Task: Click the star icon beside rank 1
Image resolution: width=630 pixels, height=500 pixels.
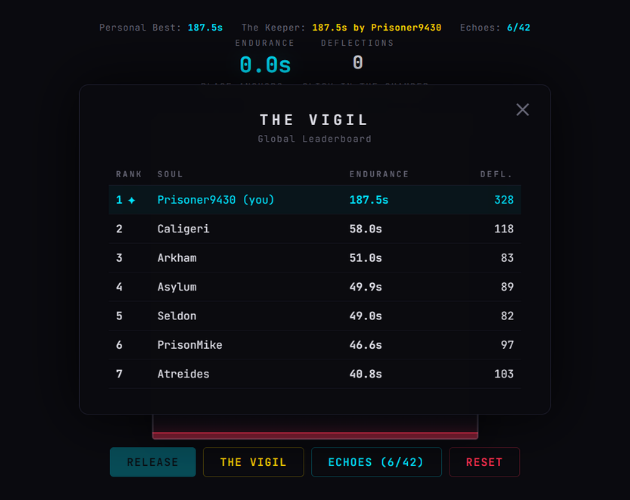Action: [132, 200]
